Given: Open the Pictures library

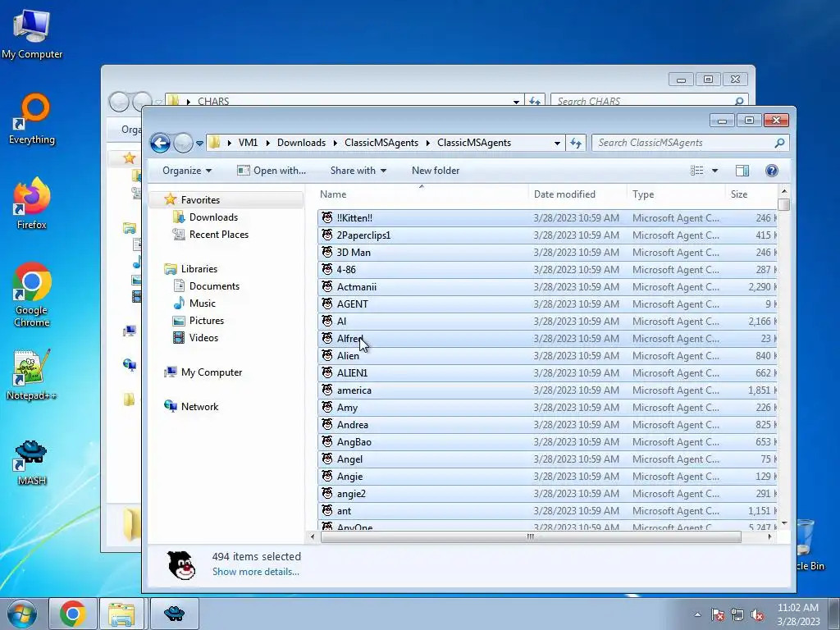Looking at the screenshot, I should tap(206, 321).
